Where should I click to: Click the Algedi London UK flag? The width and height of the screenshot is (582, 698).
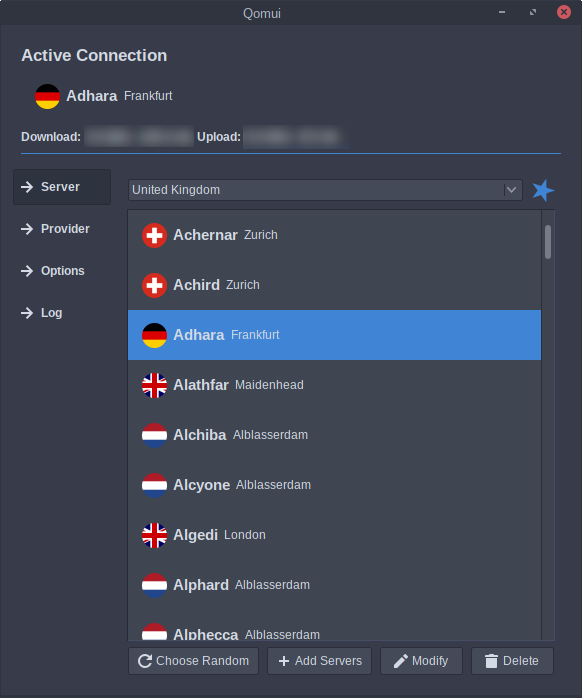155,535
